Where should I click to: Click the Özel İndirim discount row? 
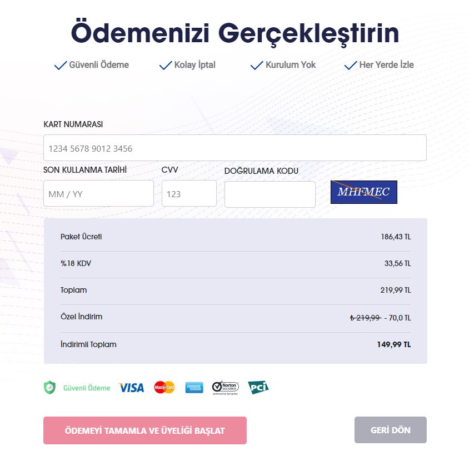click(x=236, y=317)
